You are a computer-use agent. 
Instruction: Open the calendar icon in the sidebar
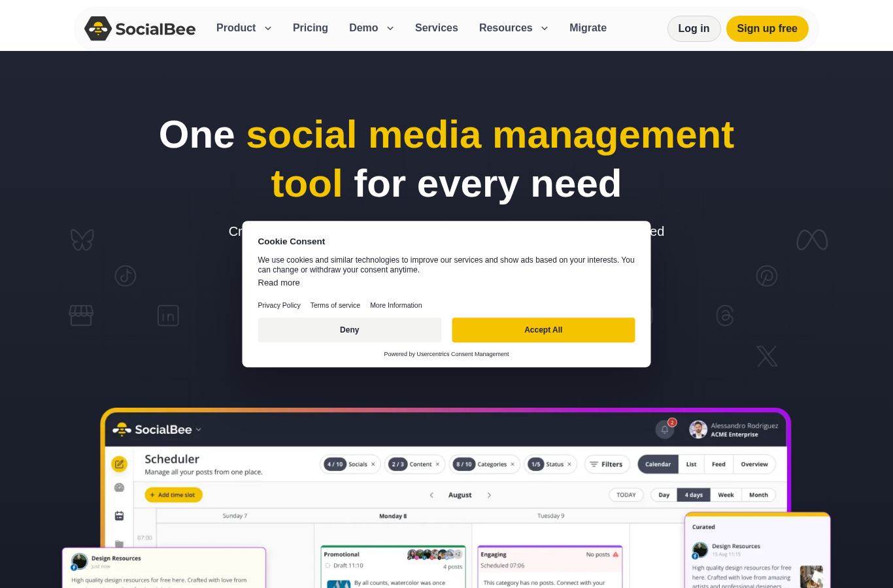pyautogui.click(x=119, y=515)
